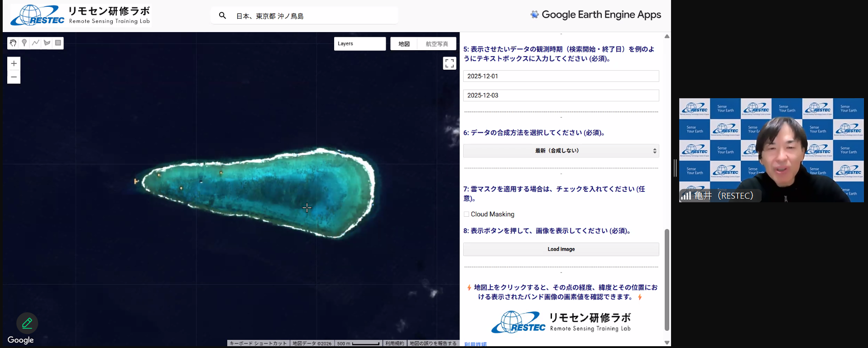
Task: Open the 利用規約 terms link
Action: point(394,343)
